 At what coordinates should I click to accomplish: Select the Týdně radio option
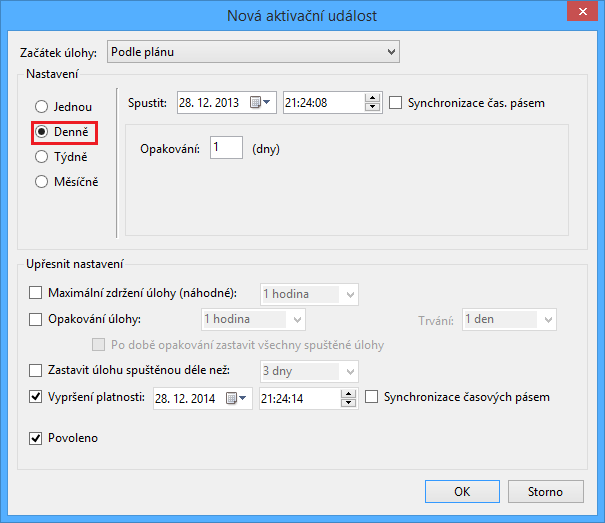[41, 157]
